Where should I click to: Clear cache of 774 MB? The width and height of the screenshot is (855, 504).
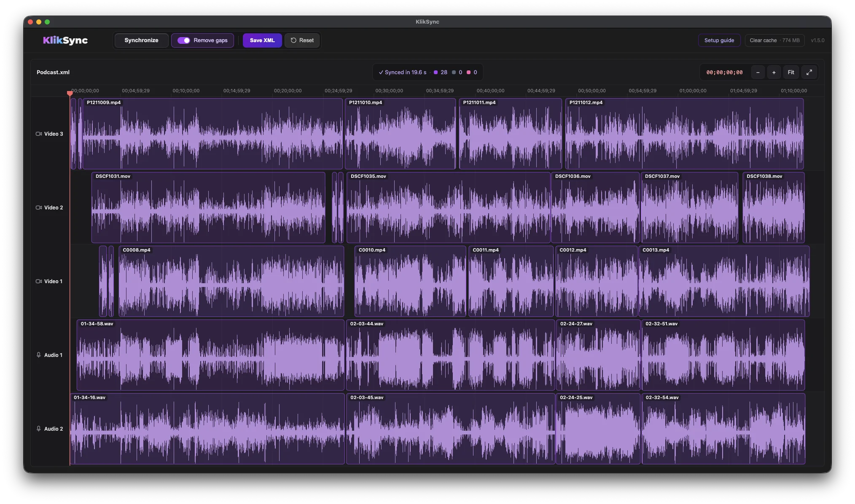tap(774, 40)
